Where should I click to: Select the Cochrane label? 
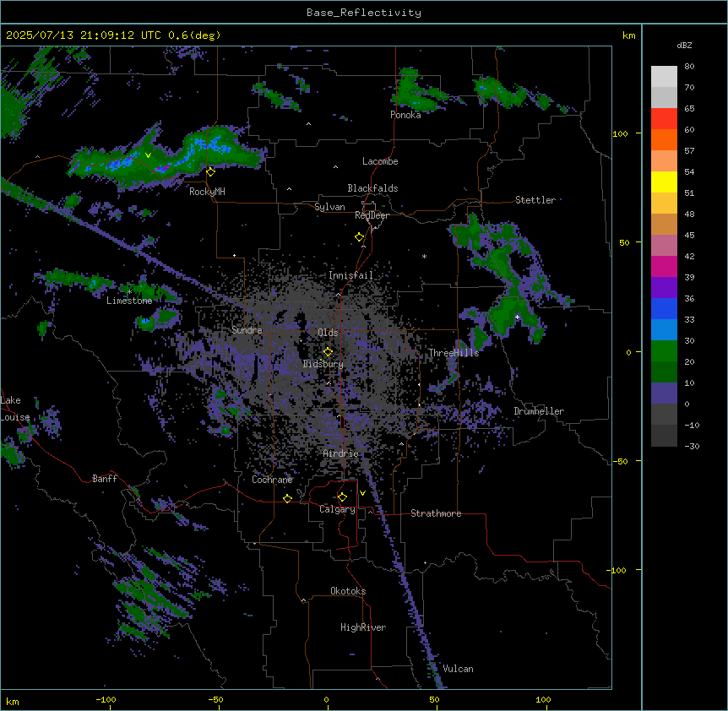[272, 480]
